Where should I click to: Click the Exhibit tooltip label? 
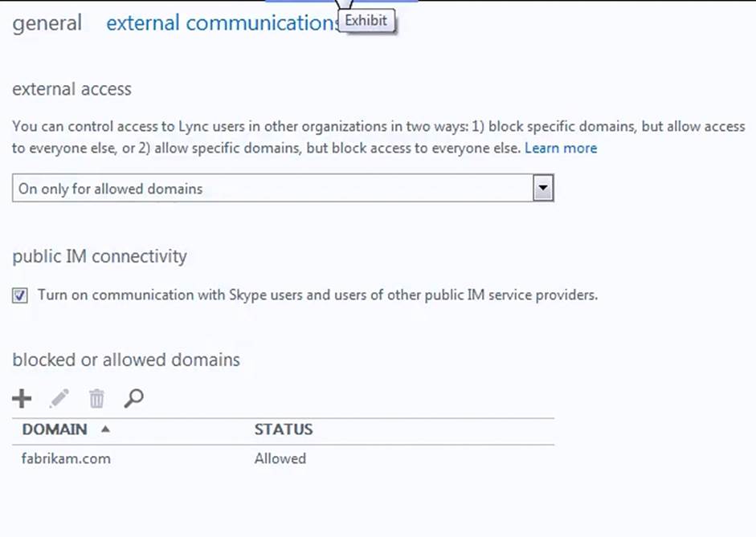[x=367, y=20]
